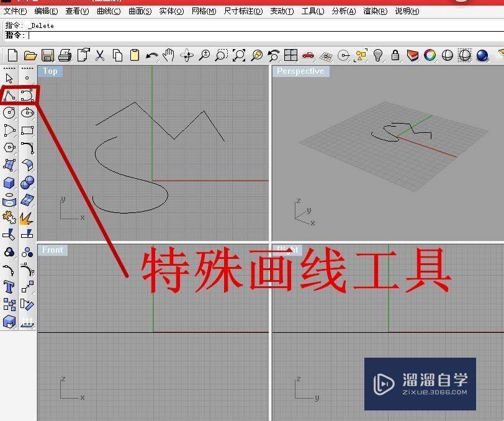The height and width of the screenshot is (421, 504).
Task: Save the model using the floppy disk icon
Action: click(x=48, y=55)
